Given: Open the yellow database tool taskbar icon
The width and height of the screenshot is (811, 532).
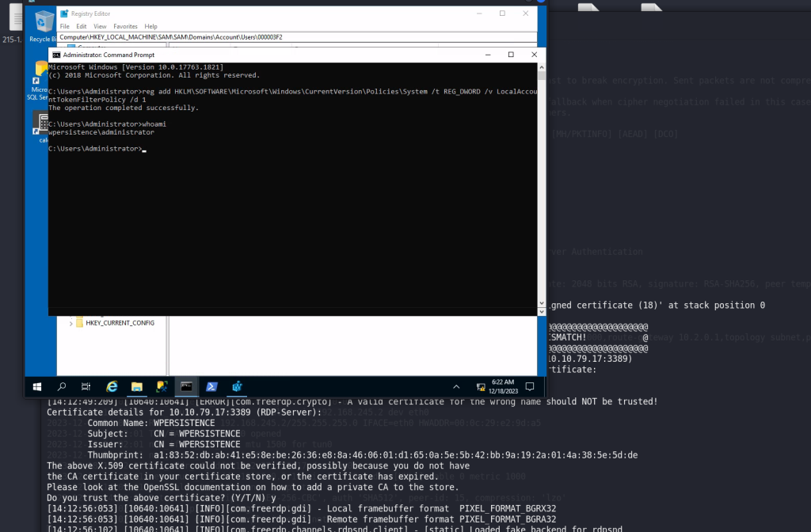Looking at the screenshot, I should [162, 386].
